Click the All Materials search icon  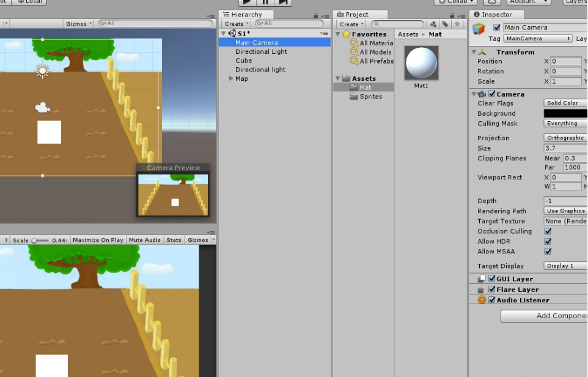pos(354,43)
